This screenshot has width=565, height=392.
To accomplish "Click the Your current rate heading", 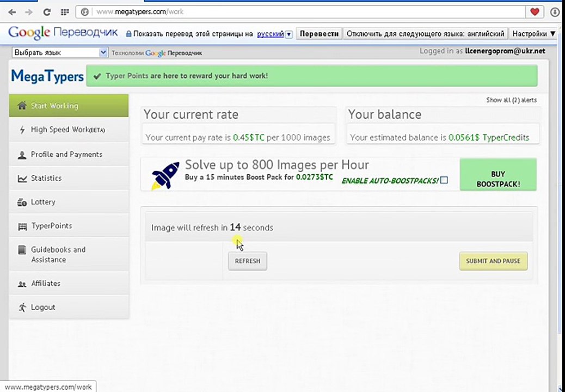I will [x=191, y=114].
